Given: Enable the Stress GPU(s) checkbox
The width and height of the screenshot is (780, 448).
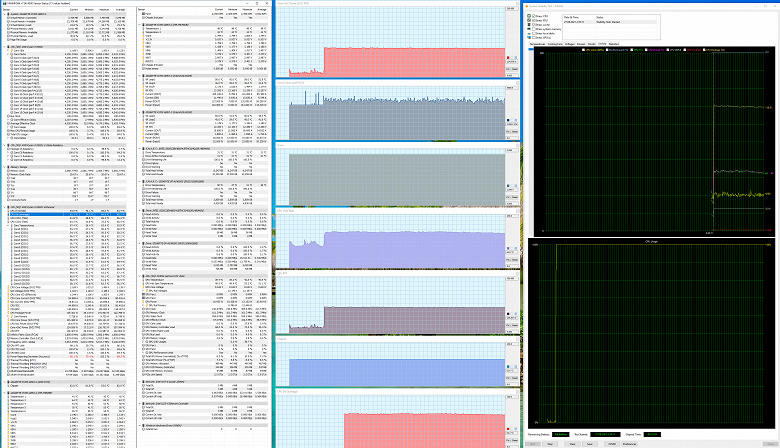Looking at the screenshot, I should (534, 37).
